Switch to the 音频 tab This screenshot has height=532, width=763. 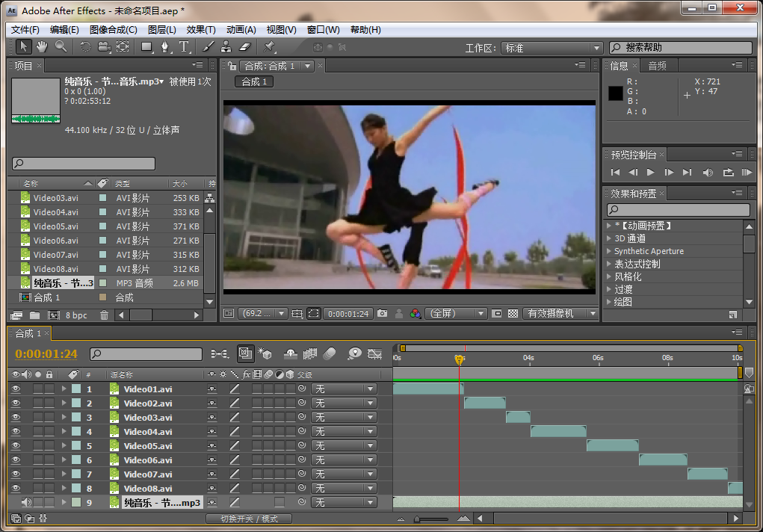pos(658,66)
